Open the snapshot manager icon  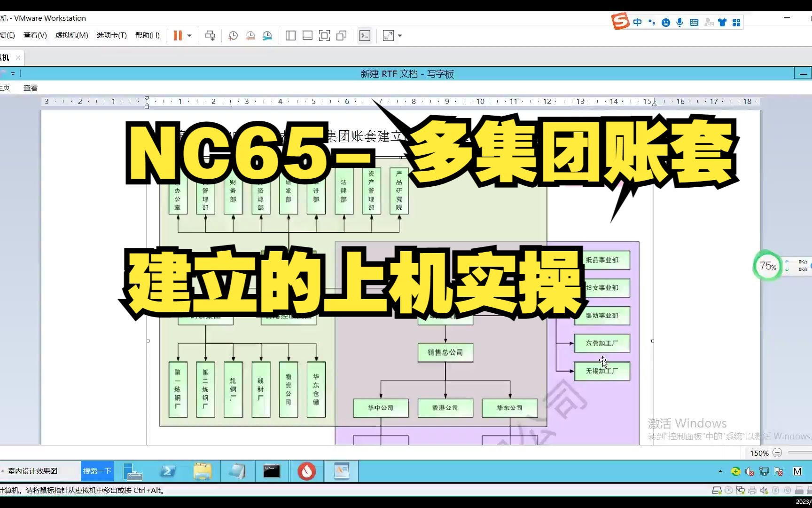[267, 36]
